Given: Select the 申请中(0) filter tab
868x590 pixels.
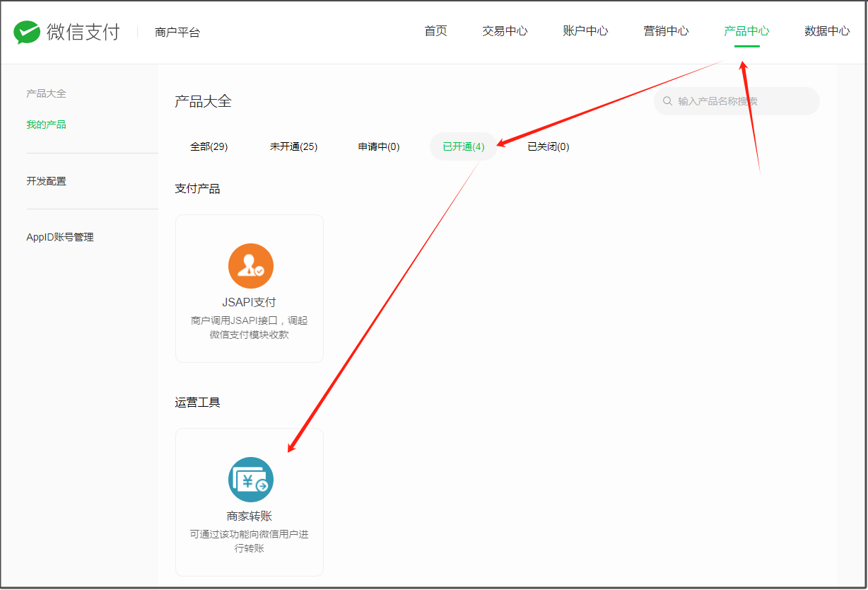Looking at the screenshot, I should point(379,146).
